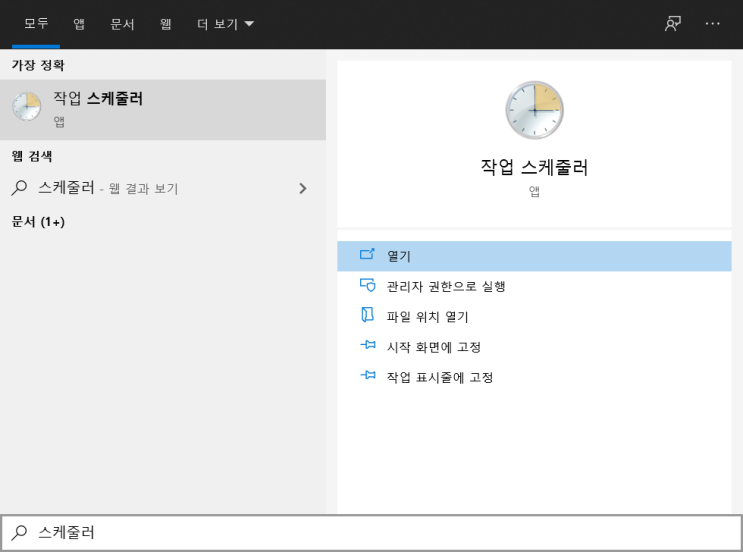
Task: Click the 열기 open-window icon
Action: pos(367,254)
